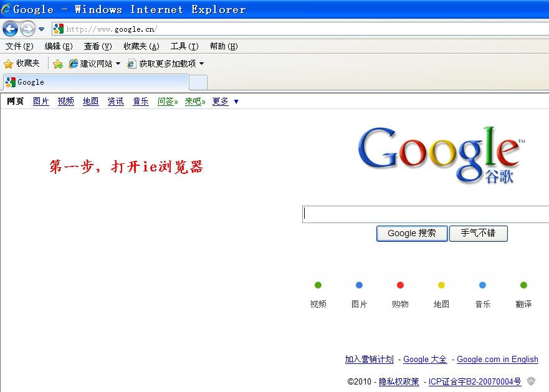Open a new blank tab
Screen dimensions: 549x392
pos(198,83)
